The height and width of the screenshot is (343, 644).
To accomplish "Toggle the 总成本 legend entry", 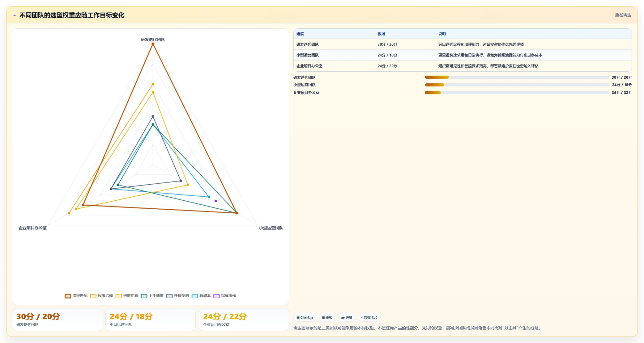I will 201,296.
